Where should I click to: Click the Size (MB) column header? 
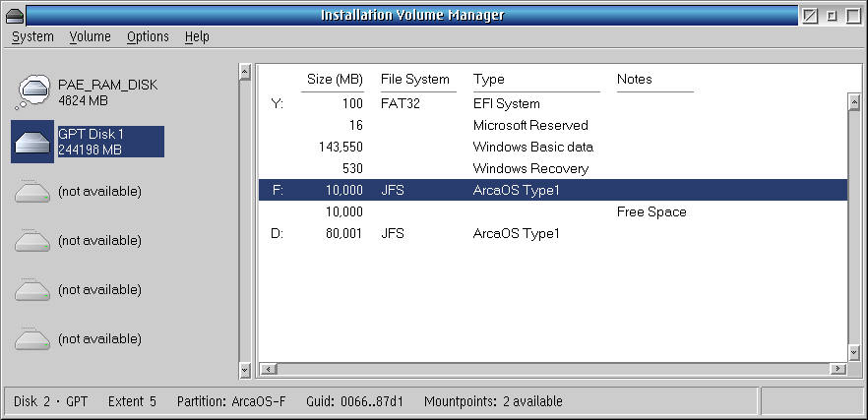click(335, 79)
